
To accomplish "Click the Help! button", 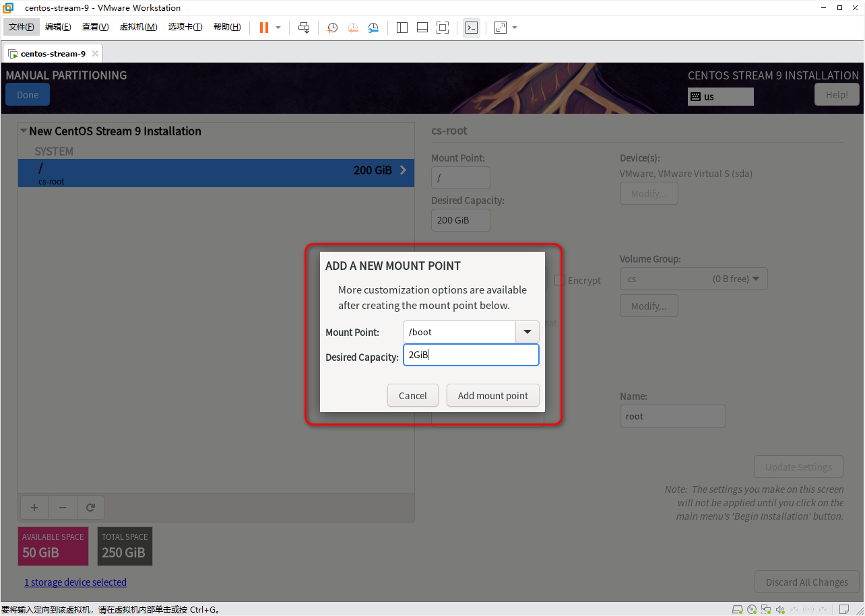I will point(837,94).
